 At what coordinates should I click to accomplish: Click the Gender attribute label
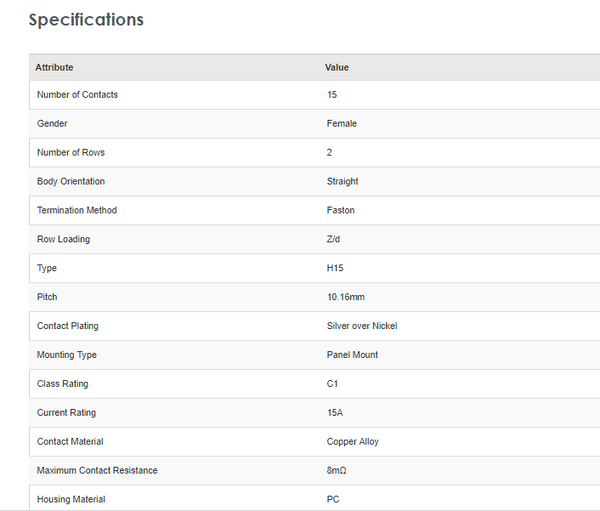pyautogui.click(x=52, y=124)
